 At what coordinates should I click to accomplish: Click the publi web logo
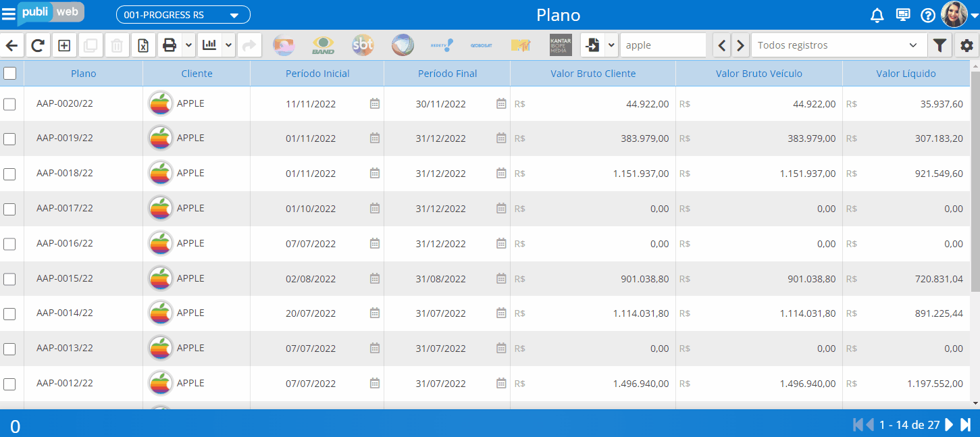click(x=51, y=13)
